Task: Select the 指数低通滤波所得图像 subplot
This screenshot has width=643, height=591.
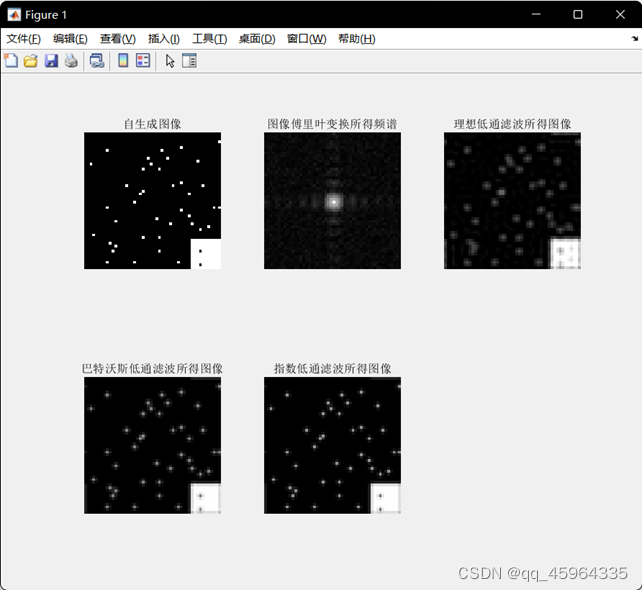Action: click(333, 445)
